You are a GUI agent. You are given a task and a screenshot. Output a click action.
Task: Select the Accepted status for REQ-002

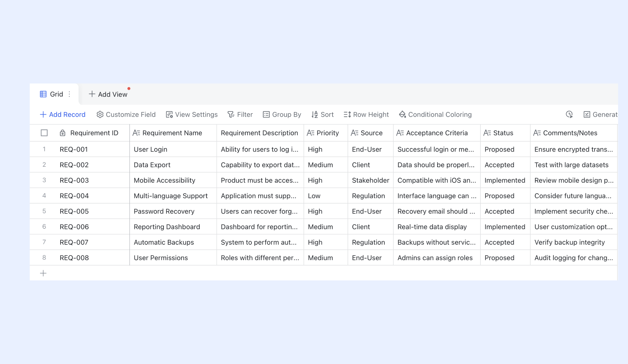coord(505,165)
